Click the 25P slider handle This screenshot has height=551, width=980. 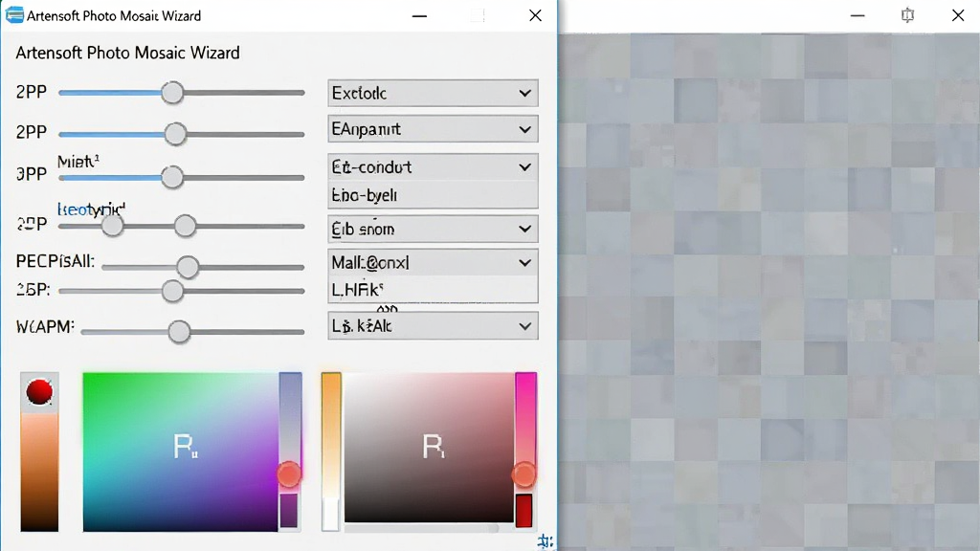click(172, 291)
